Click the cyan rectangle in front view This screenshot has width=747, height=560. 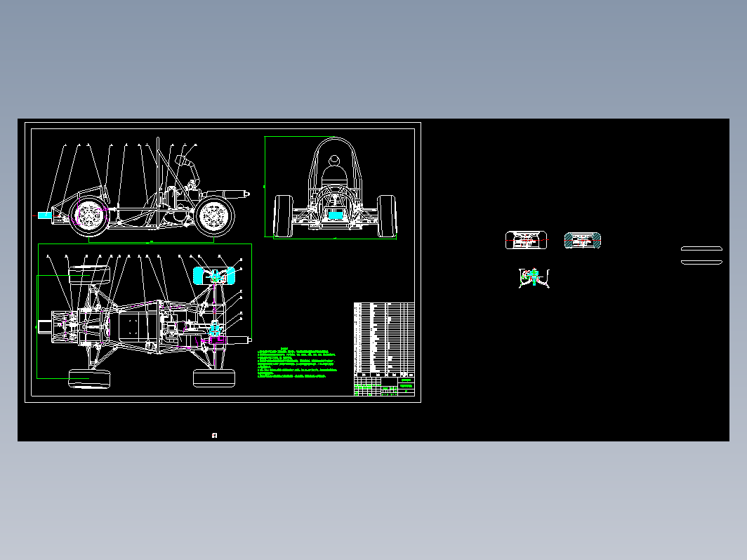click(x=336, y=215)
